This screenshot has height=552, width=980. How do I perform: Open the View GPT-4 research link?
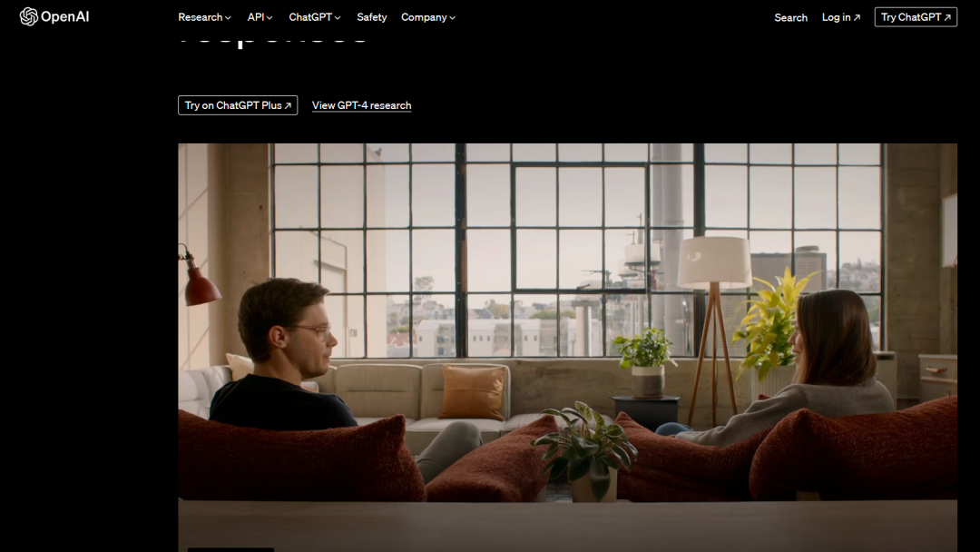[361, 105]
